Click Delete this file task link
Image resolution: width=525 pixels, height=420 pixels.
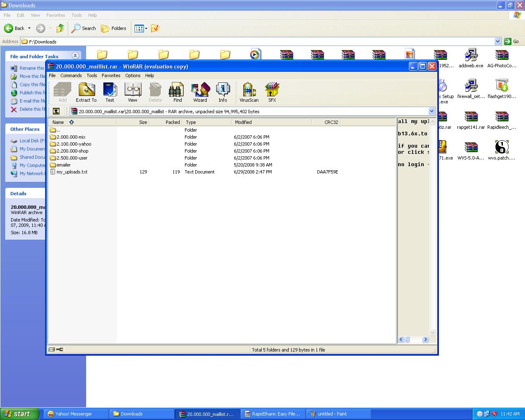click(x=32, y=109)
